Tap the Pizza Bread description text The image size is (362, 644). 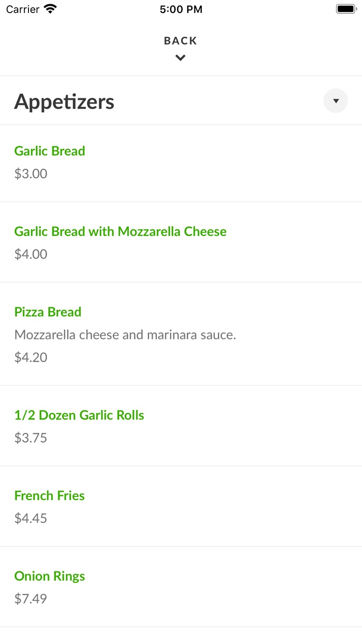click(x=125, y=334)
